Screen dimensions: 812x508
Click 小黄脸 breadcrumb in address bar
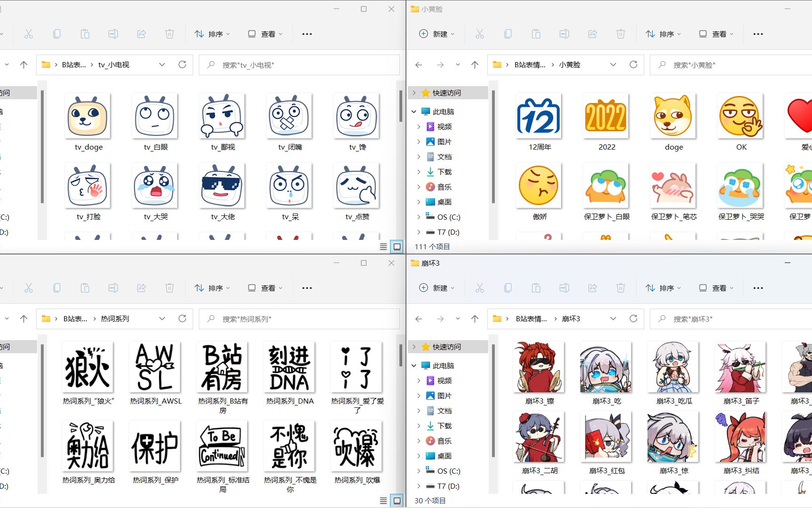coord(570,65)
